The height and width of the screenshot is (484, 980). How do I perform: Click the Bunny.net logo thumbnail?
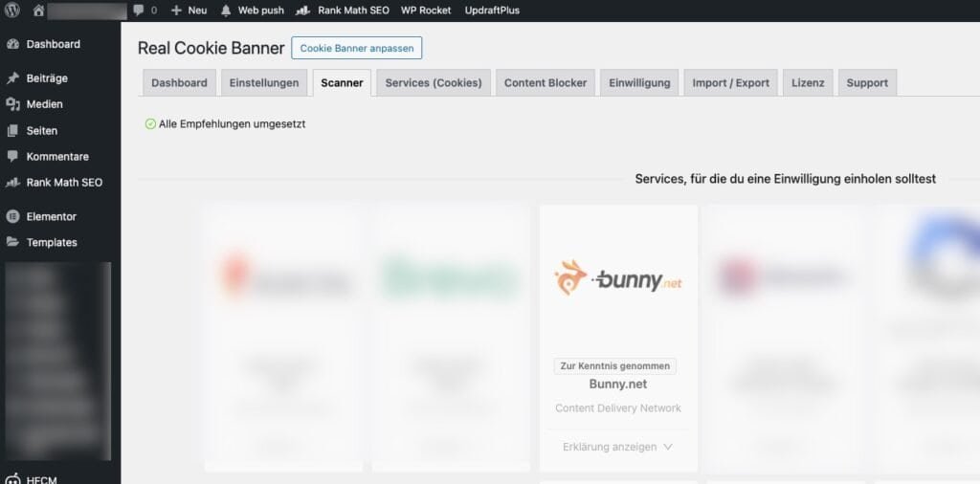618,278
